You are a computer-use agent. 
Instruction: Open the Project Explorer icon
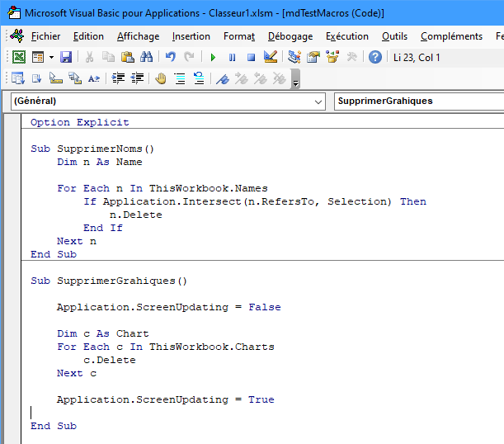pyautogui.click(x=294, y=57)
